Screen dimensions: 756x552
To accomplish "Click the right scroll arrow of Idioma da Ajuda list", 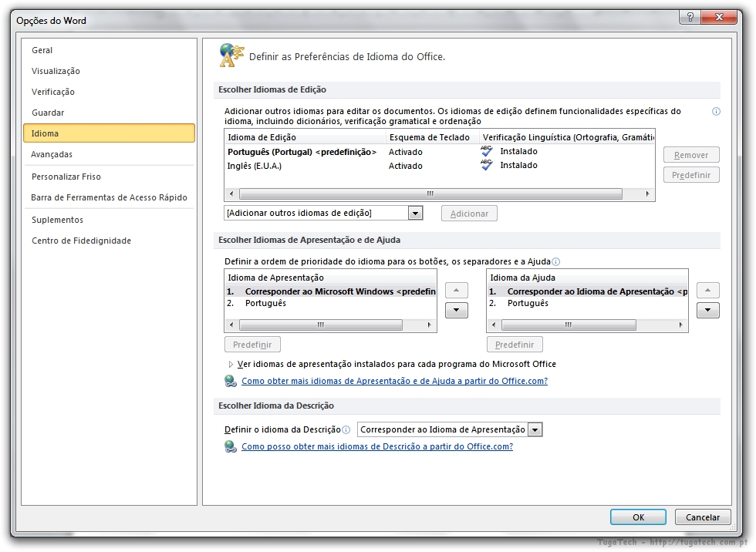I will pyautogui.click(x=680, y=325).
